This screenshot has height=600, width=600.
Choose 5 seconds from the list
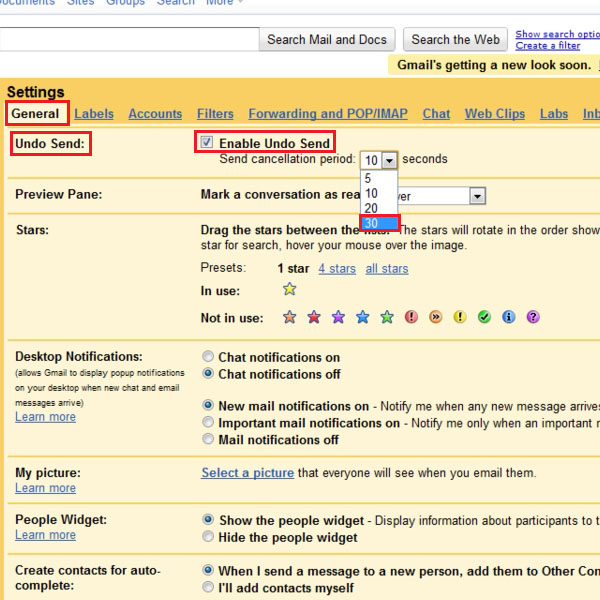click(x=379, y=178)
